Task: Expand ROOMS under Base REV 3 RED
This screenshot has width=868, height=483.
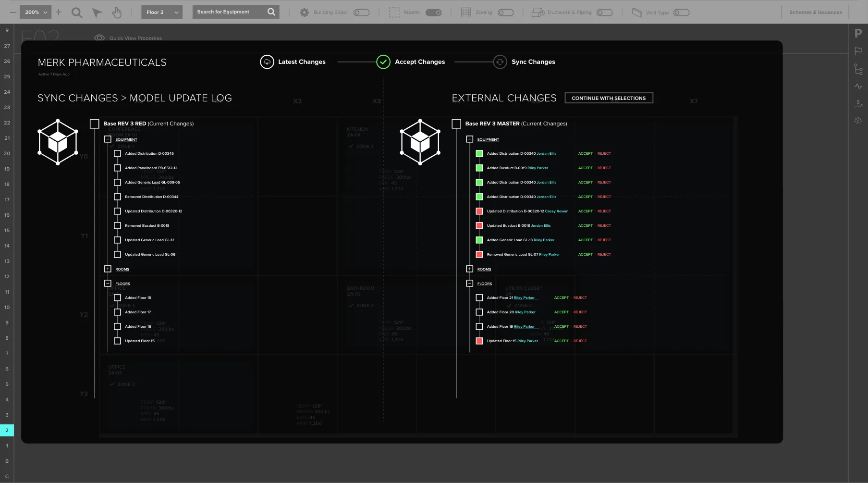Action: [x=108, y=269]
